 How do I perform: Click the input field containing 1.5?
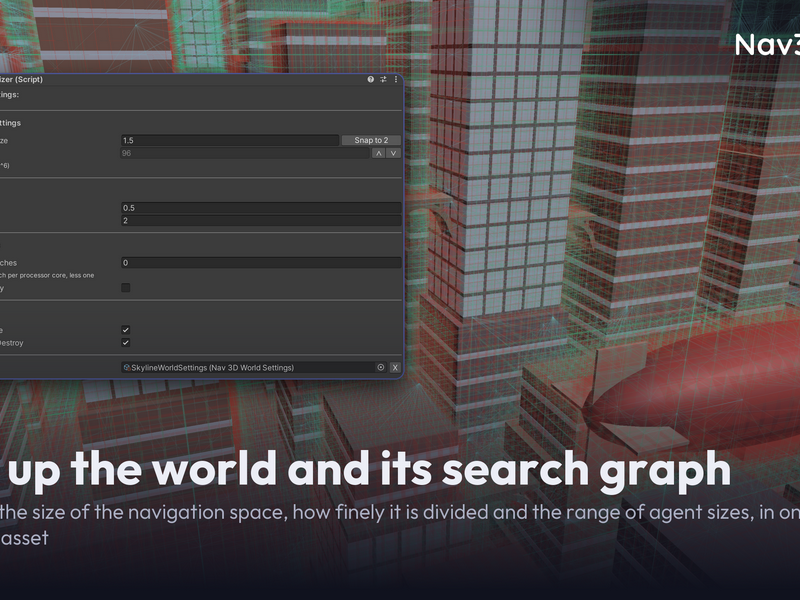230,140
